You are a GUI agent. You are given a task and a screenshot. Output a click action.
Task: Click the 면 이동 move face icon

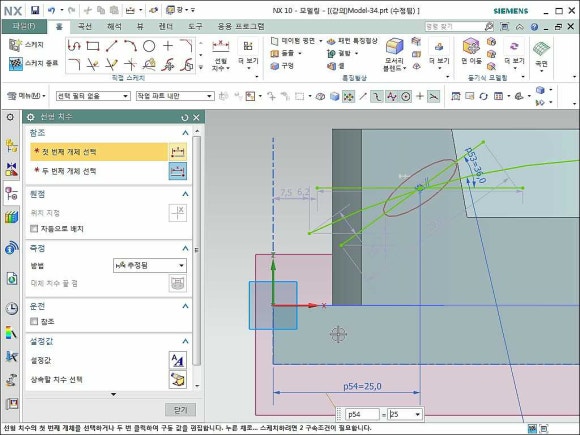[471, 47]
